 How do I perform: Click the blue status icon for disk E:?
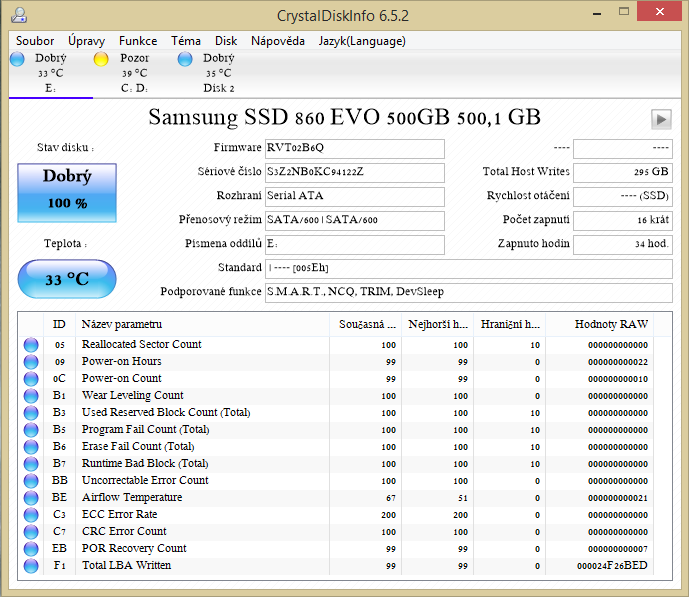tap(17, 60)
